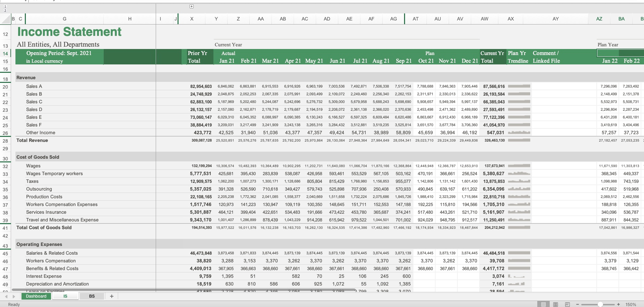Click the previous sheet navigation arrow
The height and width of the screenshot is (307, 644).
pos(5,296)
